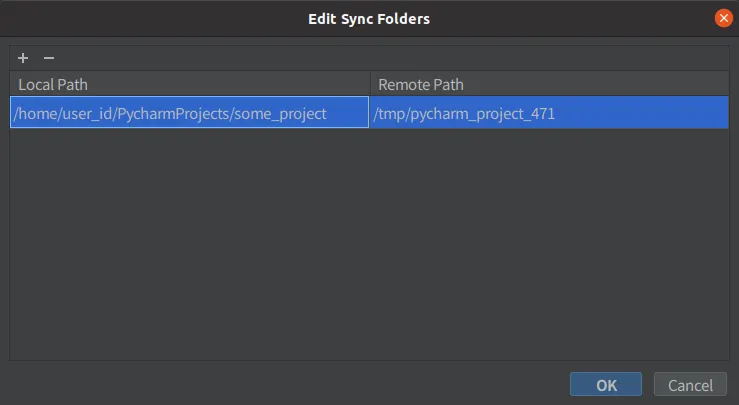The width and height of the screenshot is (739, 405).
Task: Close the Edit Sync Folders dialog
Action: click(724, 18)
